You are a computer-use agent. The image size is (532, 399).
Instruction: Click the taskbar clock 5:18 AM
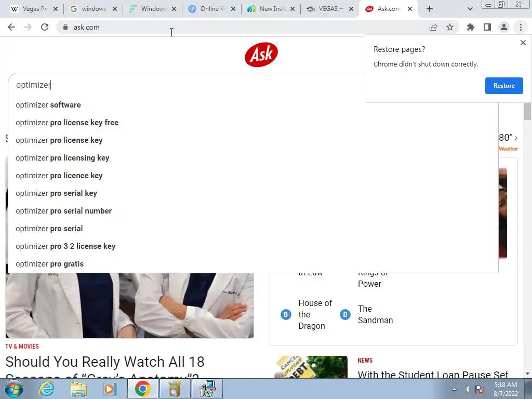point(506,389)
